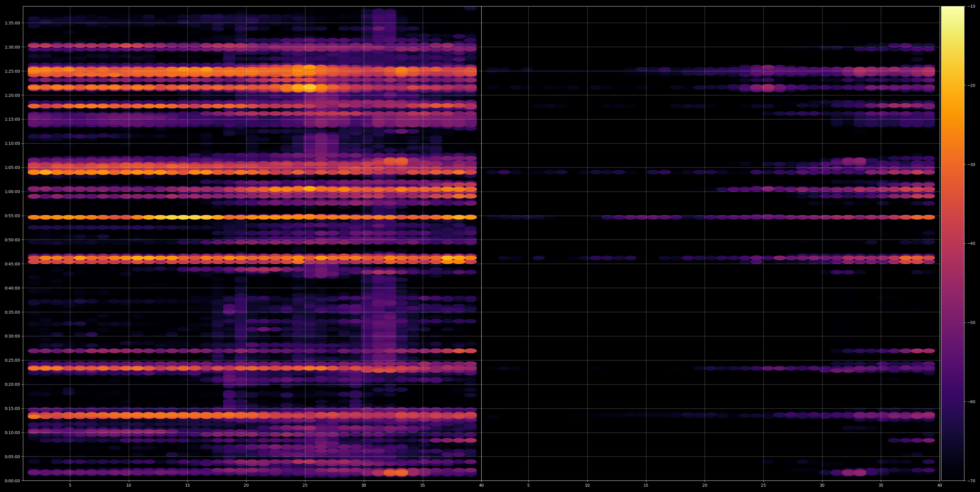This screenshot has width=980, height=492.
Task: Click x-axis tick 5 under the left panel
Action: tap(70, 486)
